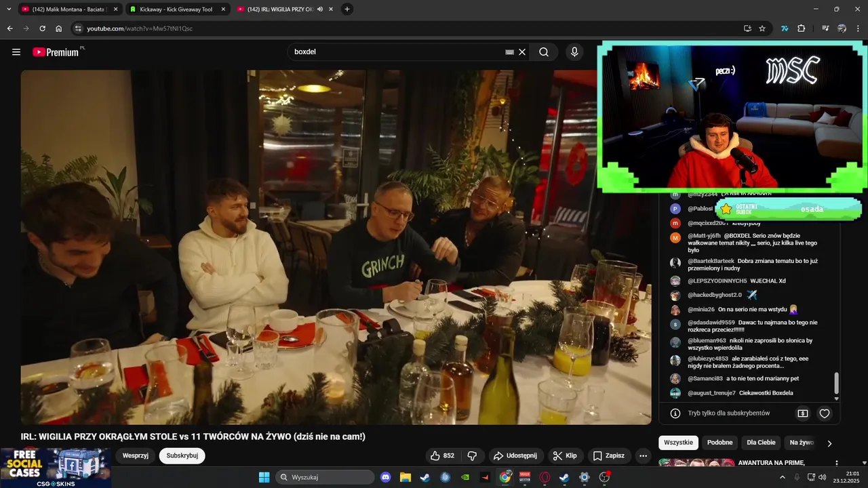Viewport: 868px width, 488px height.
Task: Expand the tab search dropdown arrow
Action: (x=9, y=9)
